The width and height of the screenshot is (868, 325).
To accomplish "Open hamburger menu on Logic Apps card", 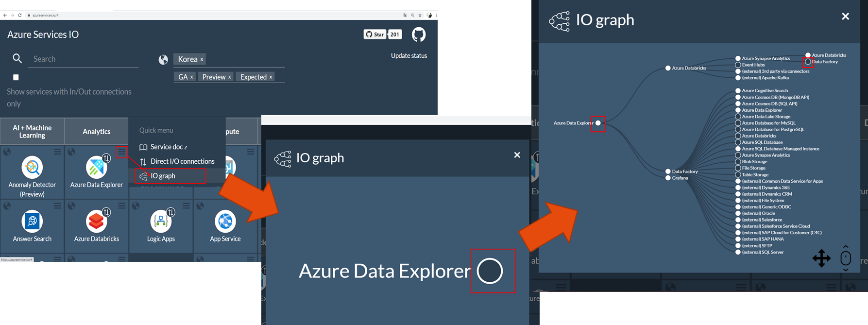I will point(186,206).
